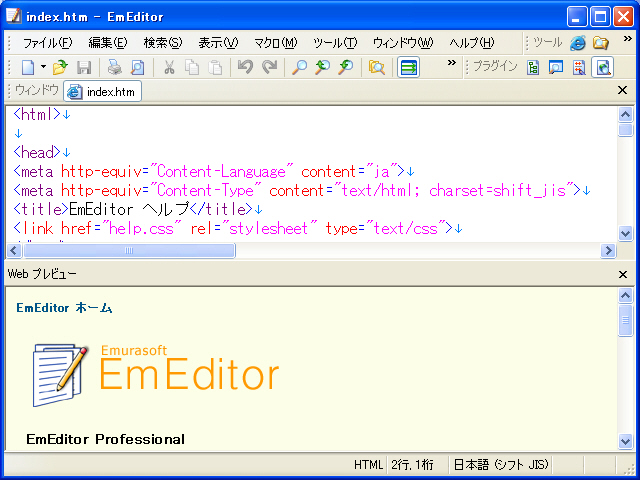Close the document tab bar X

coord(622,90)
